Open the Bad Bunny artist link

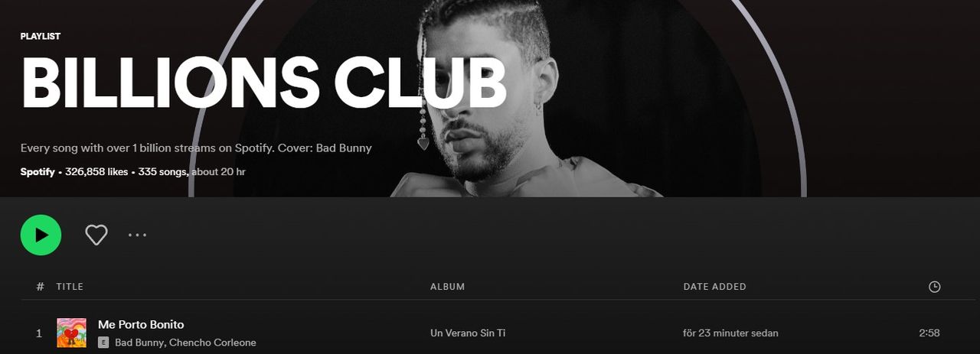pos(139,343)
